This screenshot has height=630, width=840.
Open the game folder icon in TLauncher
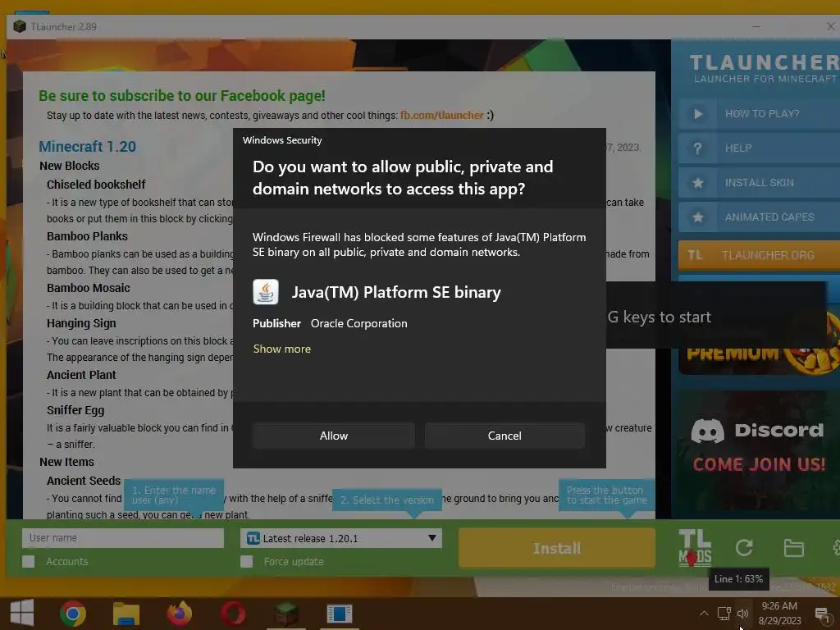click(x=793, y=548)
